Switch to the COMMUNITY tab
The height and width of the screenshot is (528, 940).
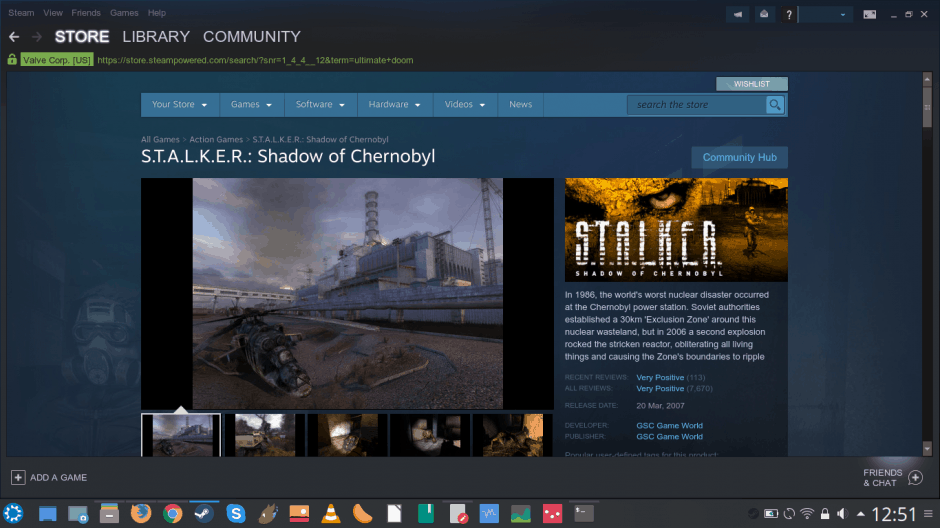tap(252, 37)
